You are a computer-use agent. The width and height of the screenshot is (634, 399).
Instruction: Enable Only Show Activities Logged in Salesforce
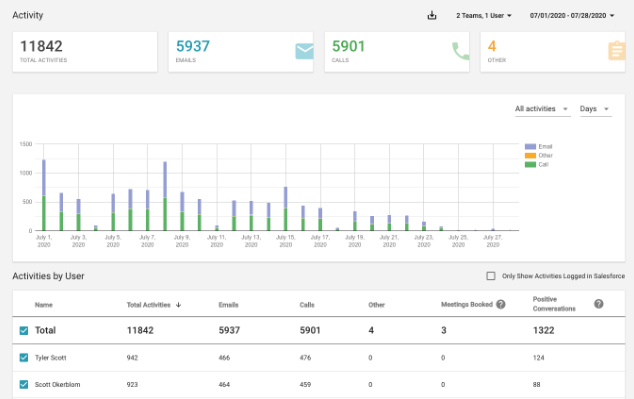(x=491, y=276)
